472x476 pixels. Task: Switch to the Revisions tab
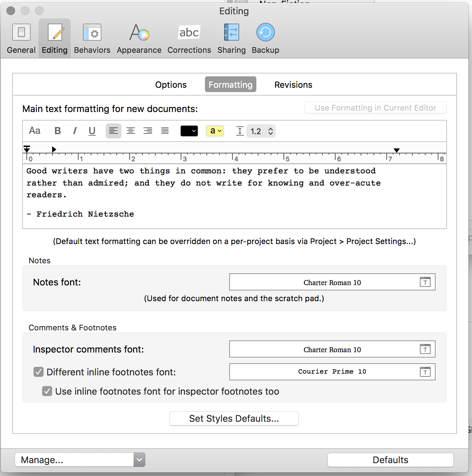293,85
